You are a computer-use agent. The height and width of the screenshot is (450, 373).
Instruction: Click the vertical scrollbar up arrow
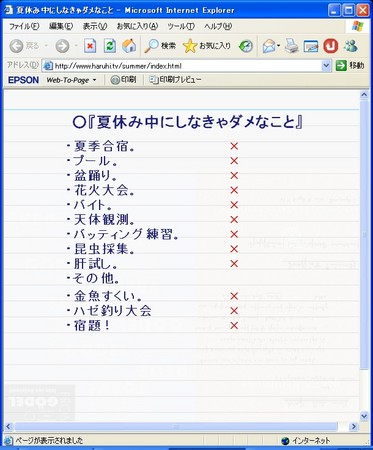(364, 95)
